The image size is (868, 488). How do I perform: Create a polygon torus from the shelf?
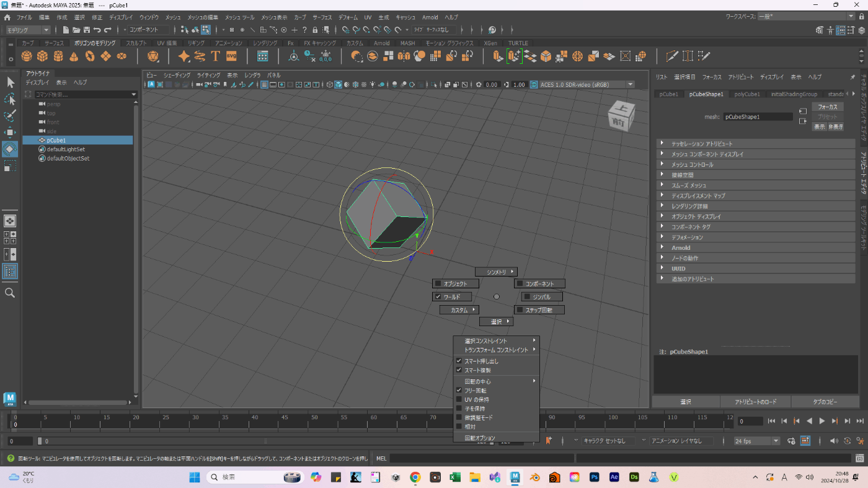tap(90, 56)
